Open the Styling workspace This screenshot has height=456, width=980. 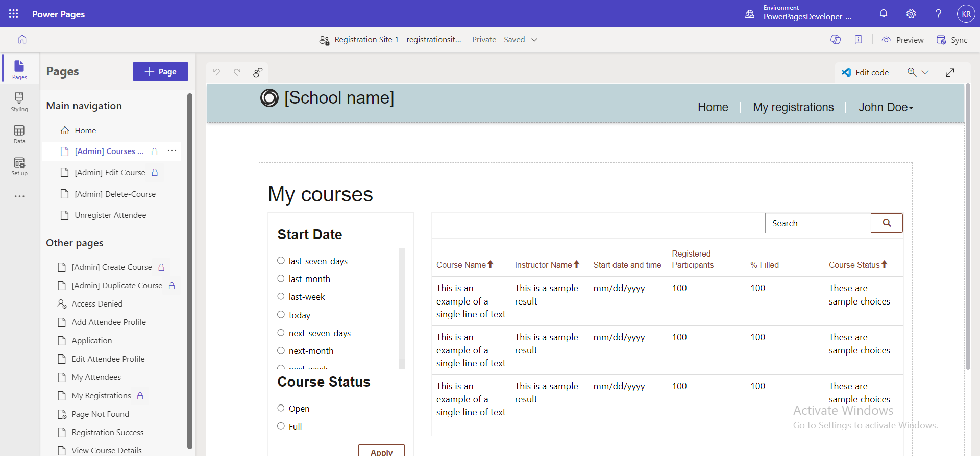tap(19, 102)
